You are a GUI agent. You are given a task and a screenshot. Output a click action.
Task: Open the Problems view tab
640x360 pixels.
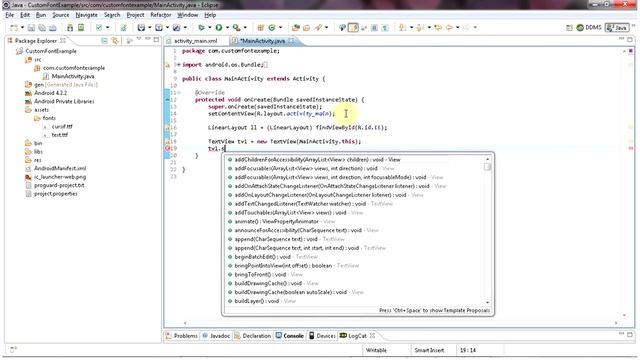(181, 336)
